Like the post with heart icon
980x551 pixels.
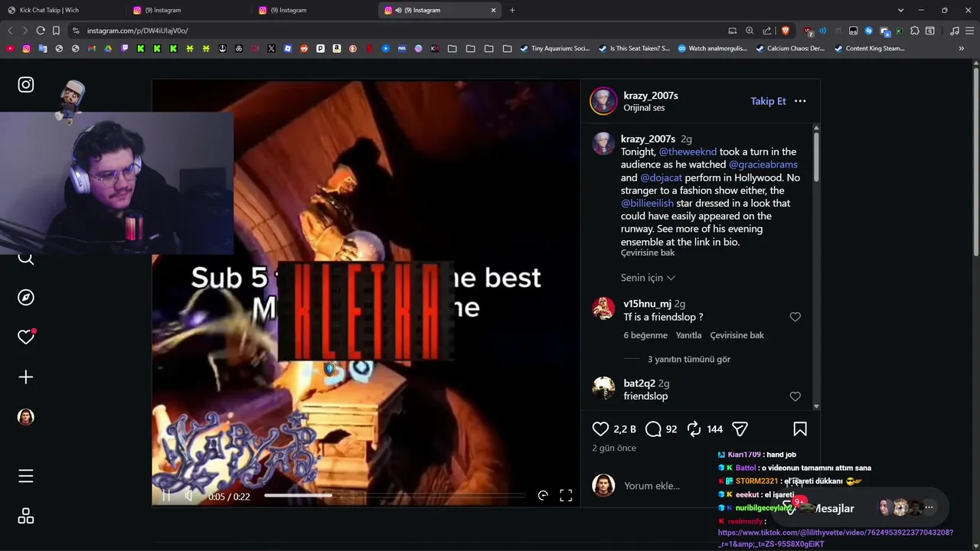point(601,429)
